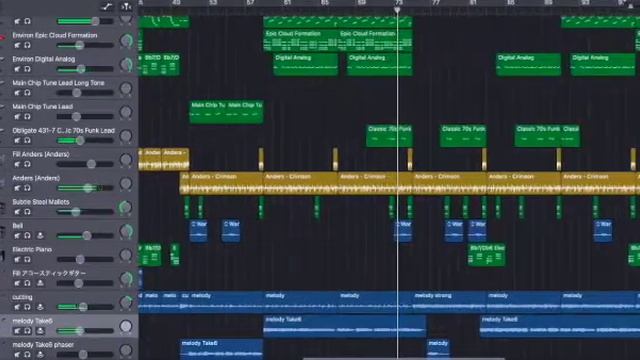
Task: Solo the Environ Digital Analog track
Action: [27, 69]
